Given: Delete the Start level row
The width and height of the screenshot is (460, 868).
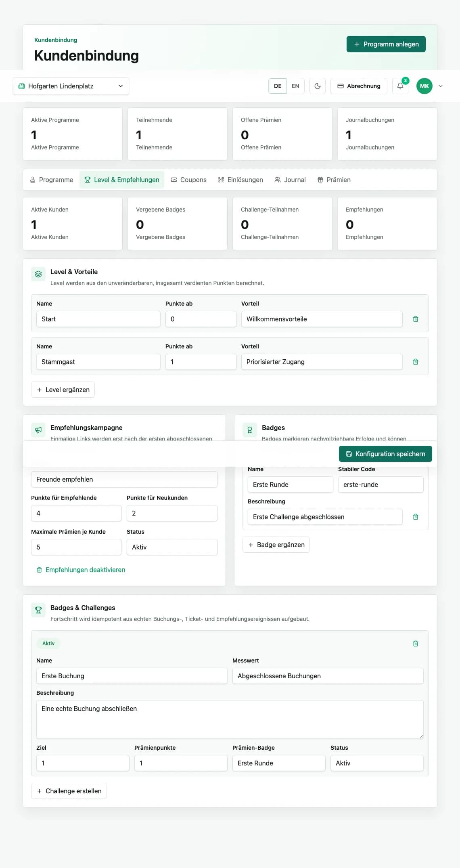Looking at the screenshot, I should pos(416,319).
